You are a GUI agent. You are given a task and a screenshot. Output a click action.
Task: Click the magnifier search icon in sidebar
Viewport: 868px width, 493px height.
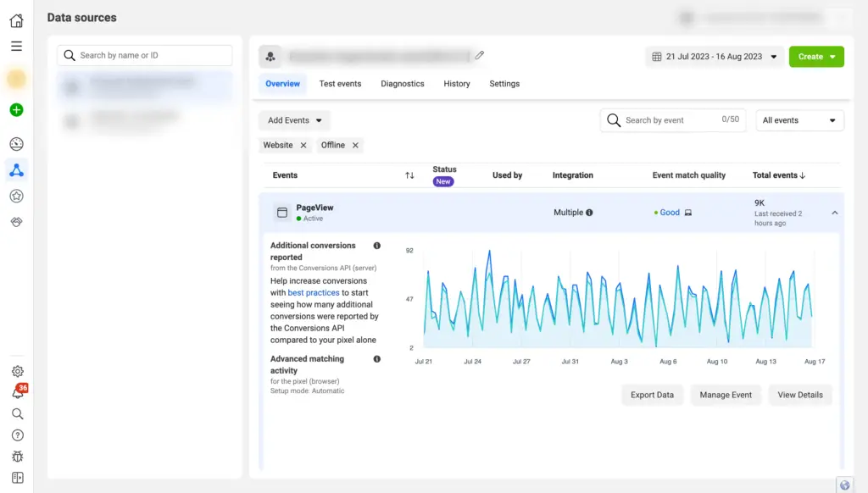pos(17,414)
